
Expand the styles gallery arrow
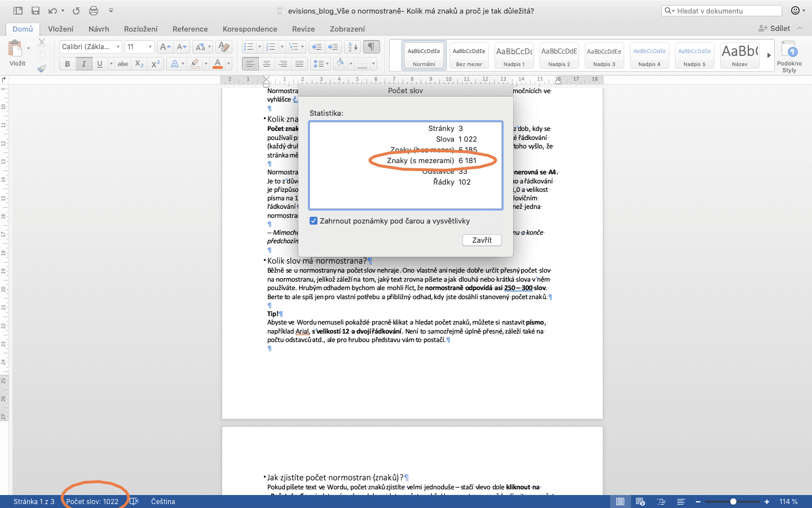[768, 55]
